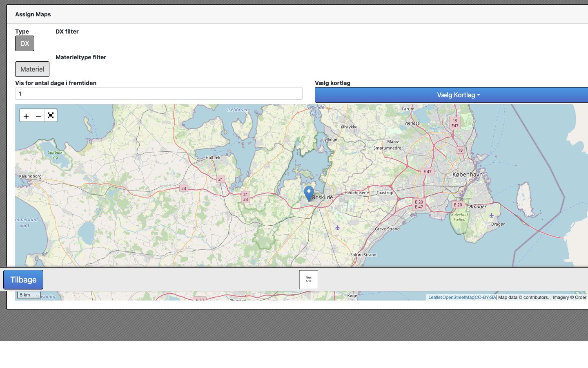Image resolution: width=588 pixels, height=368 pixels.
Task: Zoom out on the map
Action: click(x=38, y=116)
